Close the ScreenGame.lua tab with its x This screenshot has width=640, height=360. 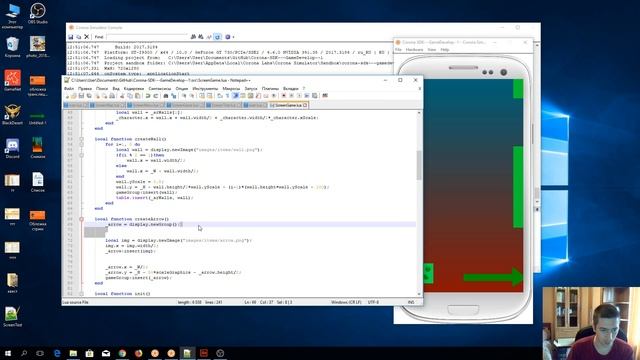pos(305,105)
